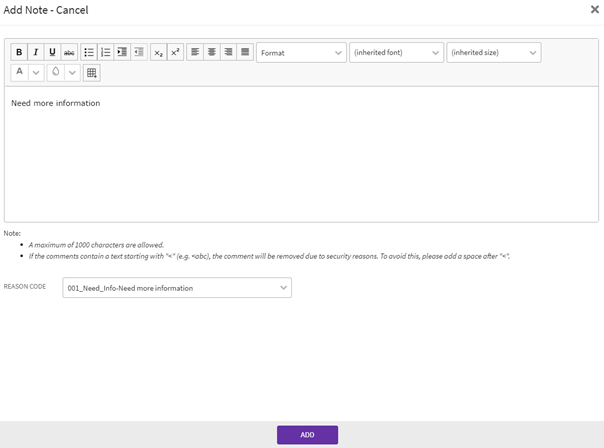
Task: Open the inherited font dropdown
Action: (396, 52)
